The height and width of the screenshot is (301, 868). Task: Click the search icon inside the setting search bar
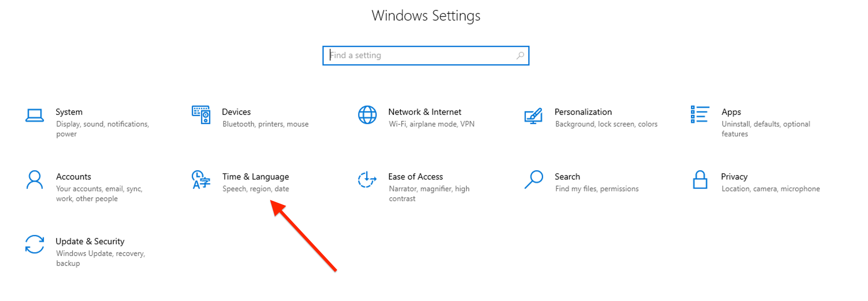tap(520, 55)
